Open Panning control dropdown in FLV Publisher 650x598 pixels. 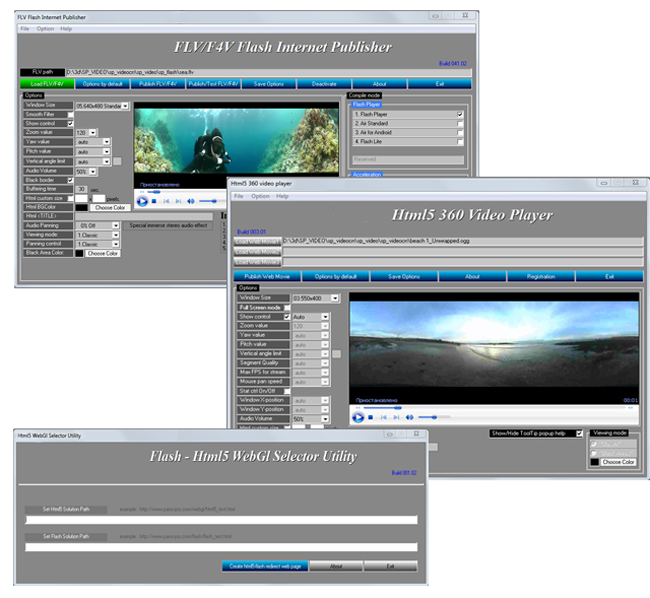(116, 244)
